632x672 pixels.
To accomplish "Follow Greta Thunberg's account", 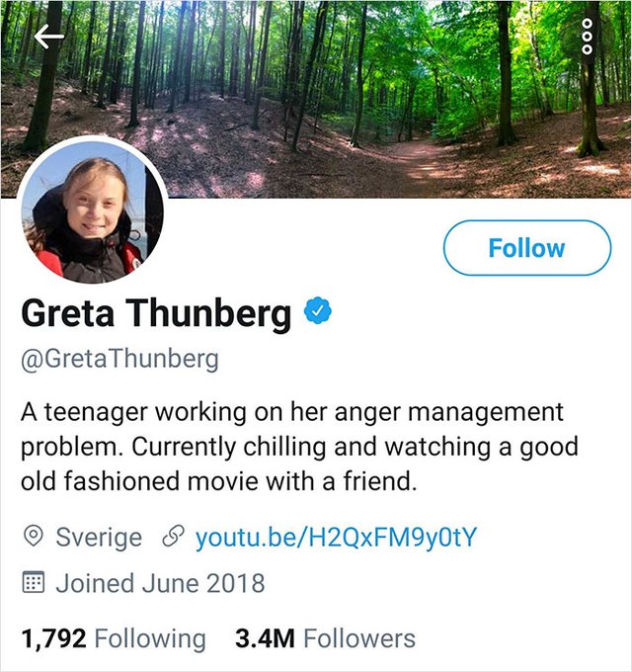I will tap(527, 247).
